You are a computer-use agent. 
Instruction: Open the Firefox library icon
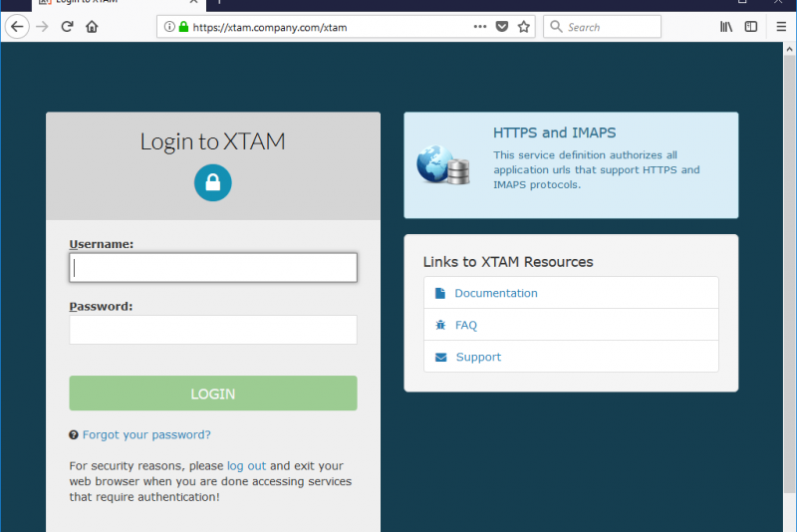[x=726, y=27]
